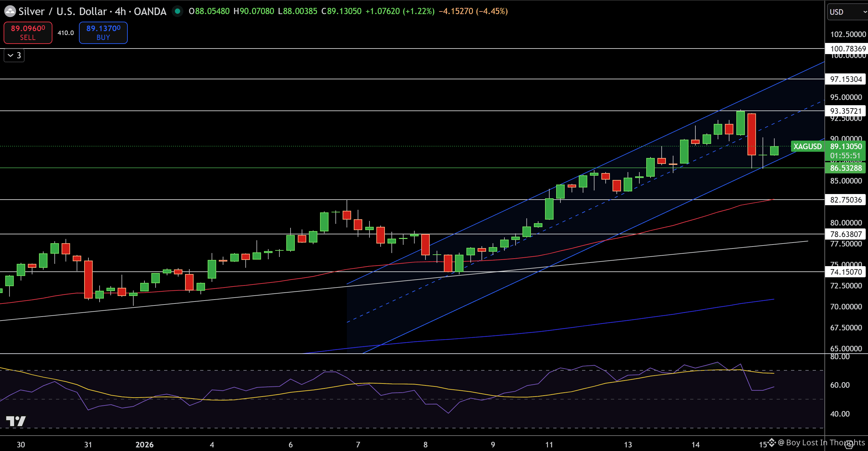This screenshot has height=451, width=868.
Task: Click the green 86.53288 price label
Action: [846, 168]
